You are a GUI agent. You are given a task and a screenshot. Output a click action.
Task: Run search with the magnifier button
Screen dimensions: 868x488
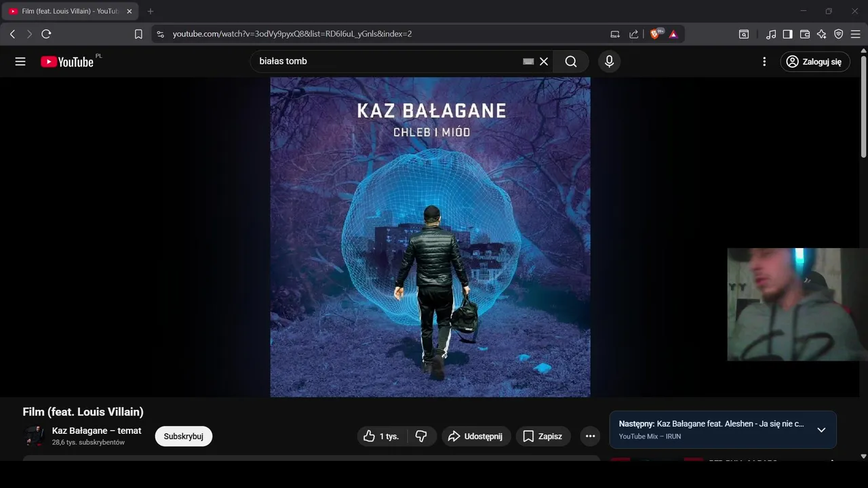(571, 62)
